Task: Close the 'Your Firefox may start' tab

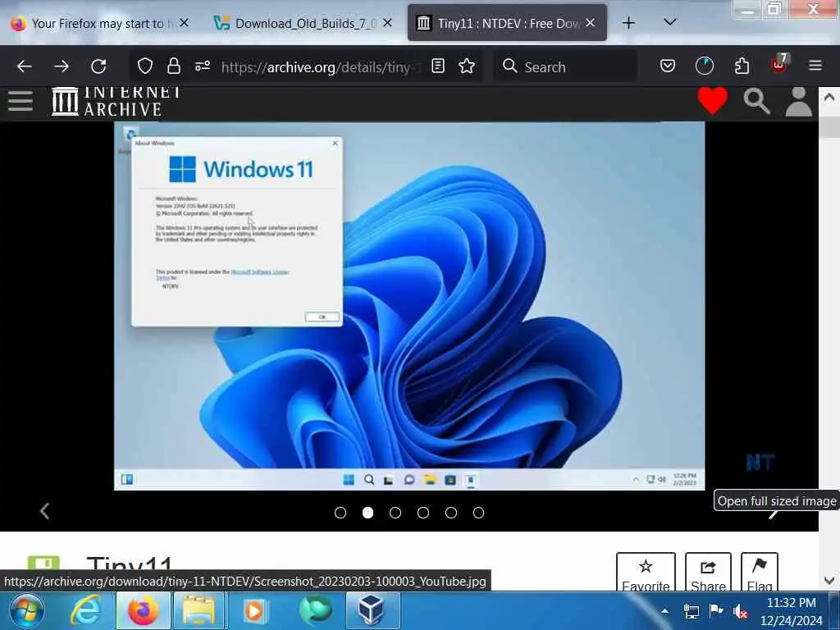Action: [x=184, y=23]
